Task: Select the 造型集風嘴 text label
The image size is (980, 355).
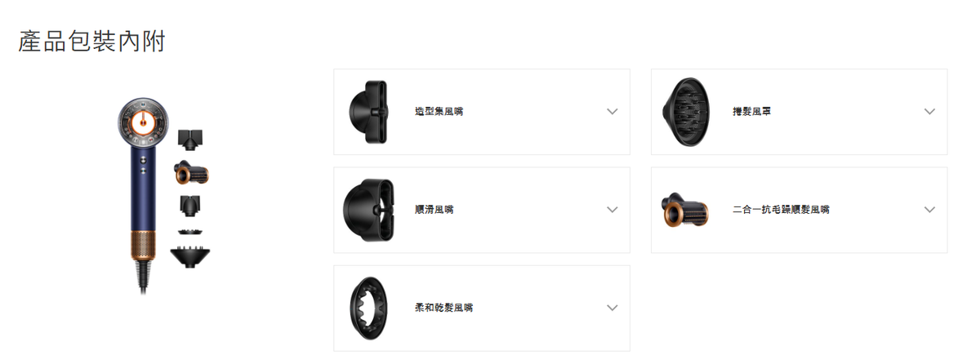Action: click(439, 112)
